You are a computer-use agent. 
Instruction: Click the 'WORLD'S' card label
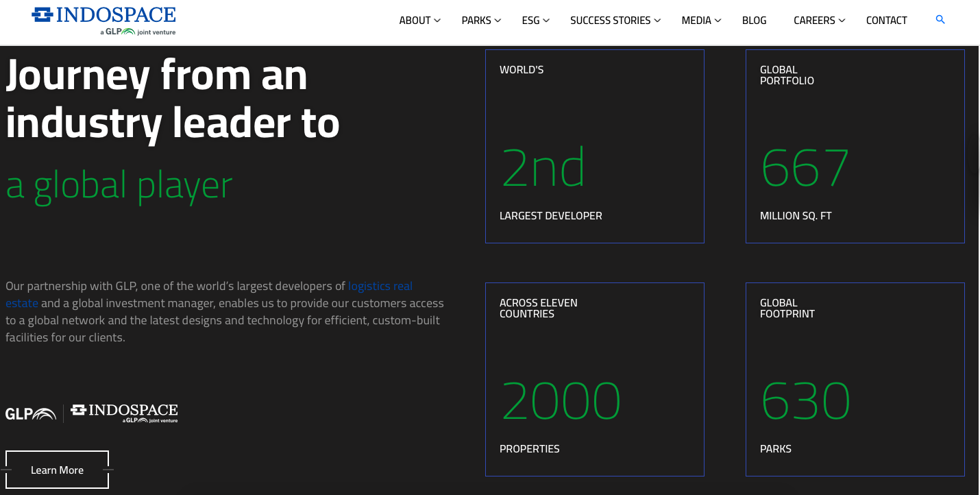522,70
